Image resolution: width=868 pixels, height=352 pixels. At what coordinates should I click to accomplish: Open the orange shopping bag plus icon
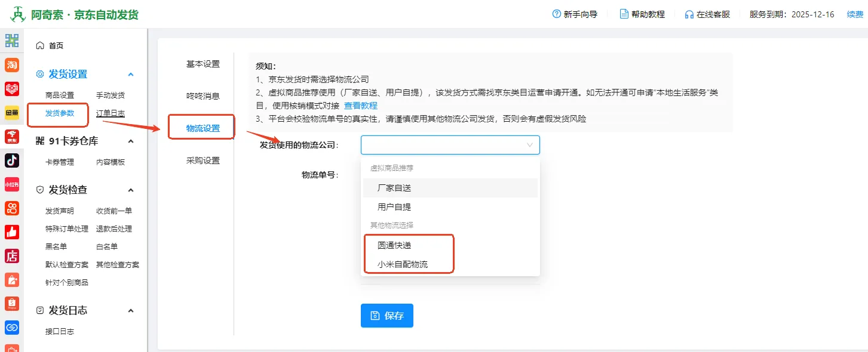(x=12, y=280)
